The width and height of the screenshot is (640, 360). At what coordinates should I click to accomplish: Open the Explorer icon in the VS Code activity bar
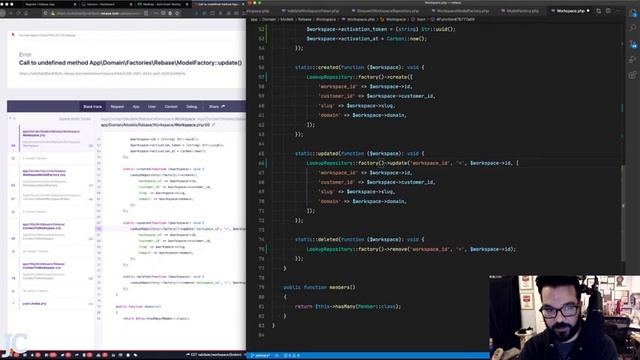click(x=633, y=13)
